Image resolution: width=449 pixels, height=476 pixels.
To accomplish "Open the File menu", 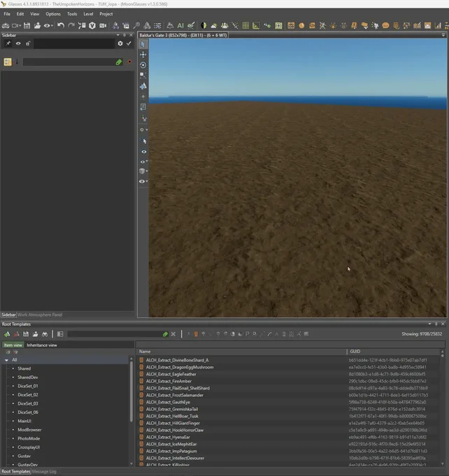I will point(7,14).
